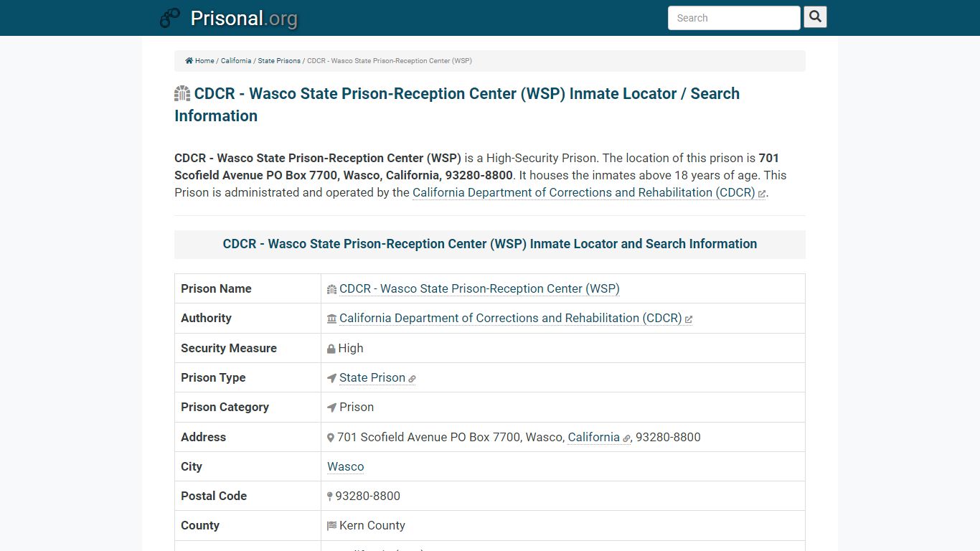Select the 'Kern County' cell text
Viewport: 980px width, 551px height.
372,525
